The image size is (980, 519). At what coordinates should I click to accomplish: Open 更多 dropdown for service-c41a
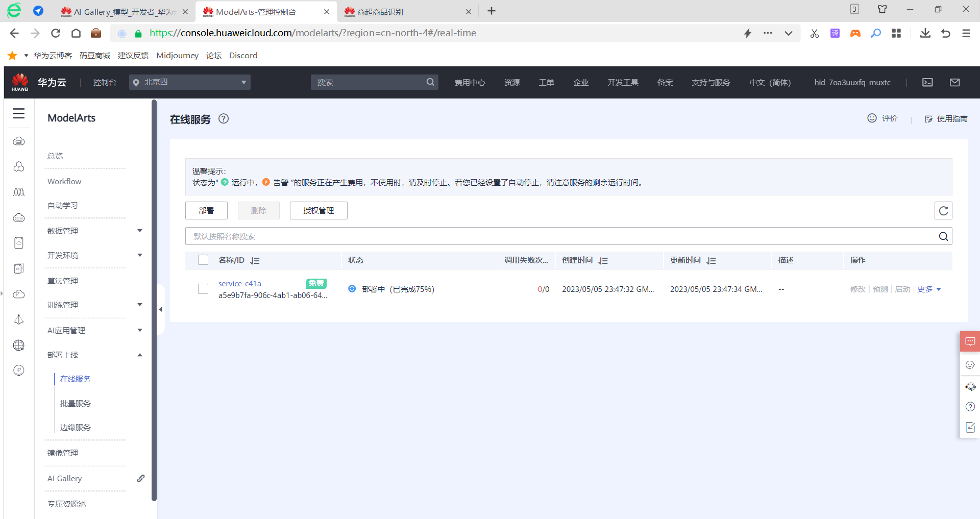pos(929,289)
